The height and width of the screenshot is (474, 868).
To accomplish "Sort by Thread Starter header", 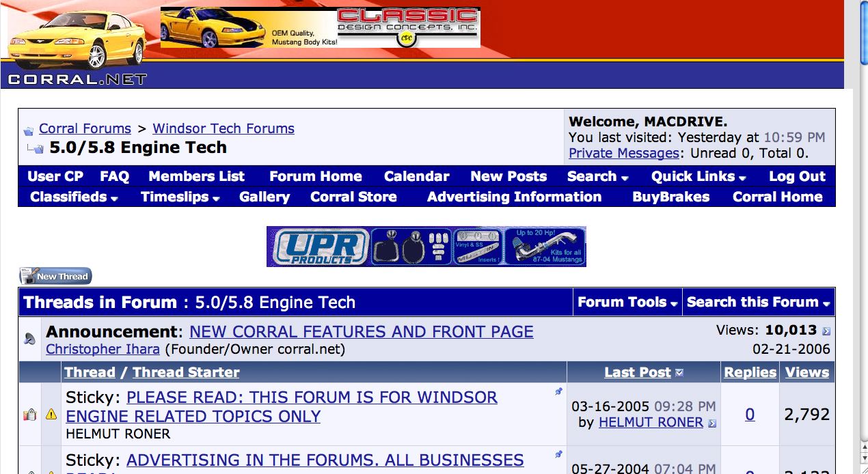I will [186, 372].
